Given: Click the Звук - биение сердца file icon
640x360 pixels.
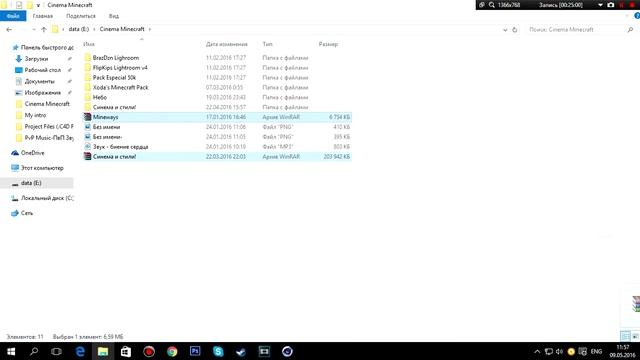Looking at the screenshot, I should click(x=87, y=147).
